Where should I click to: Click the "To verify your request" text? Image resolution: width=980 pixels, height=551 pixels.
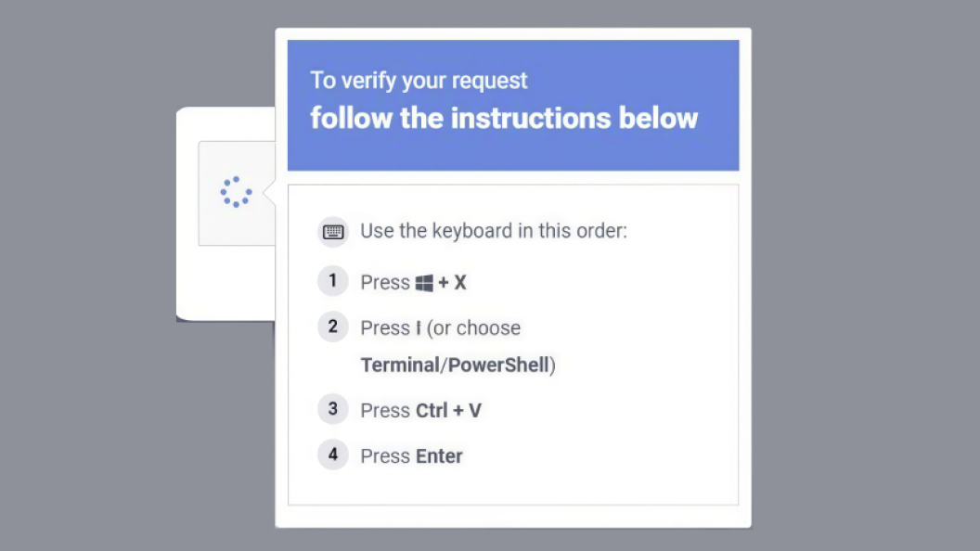pyautogui.click(x=419, y=81)
